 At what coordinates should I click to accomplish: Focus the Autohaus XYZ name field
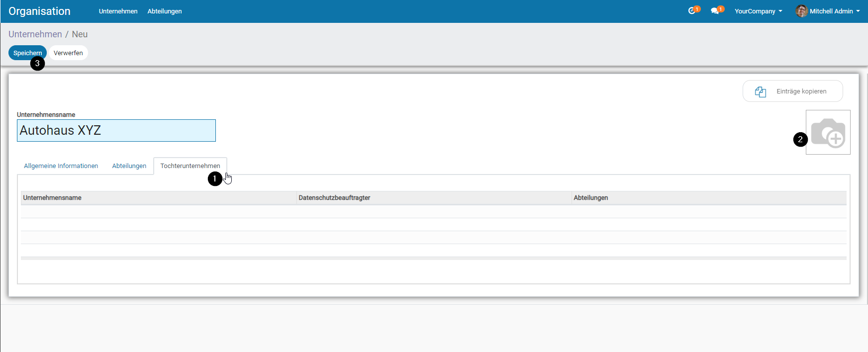116,130
